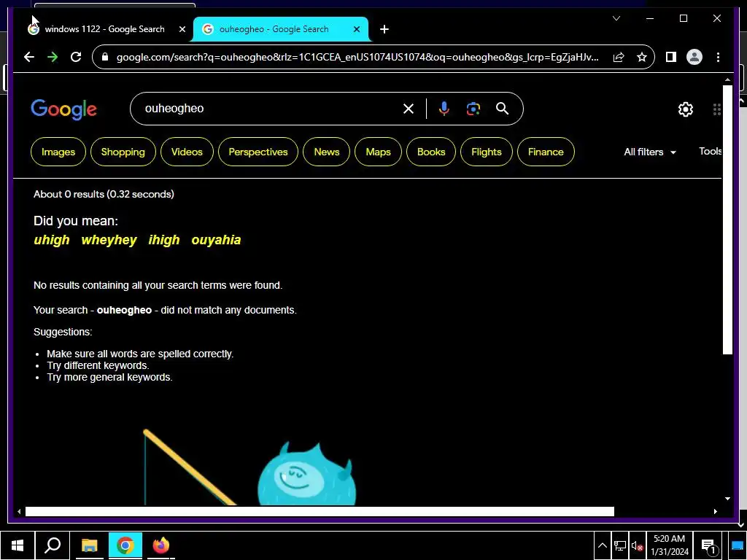
Task: Click the scroll up arrow of vertical scrollbar
Action: (x=727, y=79)
